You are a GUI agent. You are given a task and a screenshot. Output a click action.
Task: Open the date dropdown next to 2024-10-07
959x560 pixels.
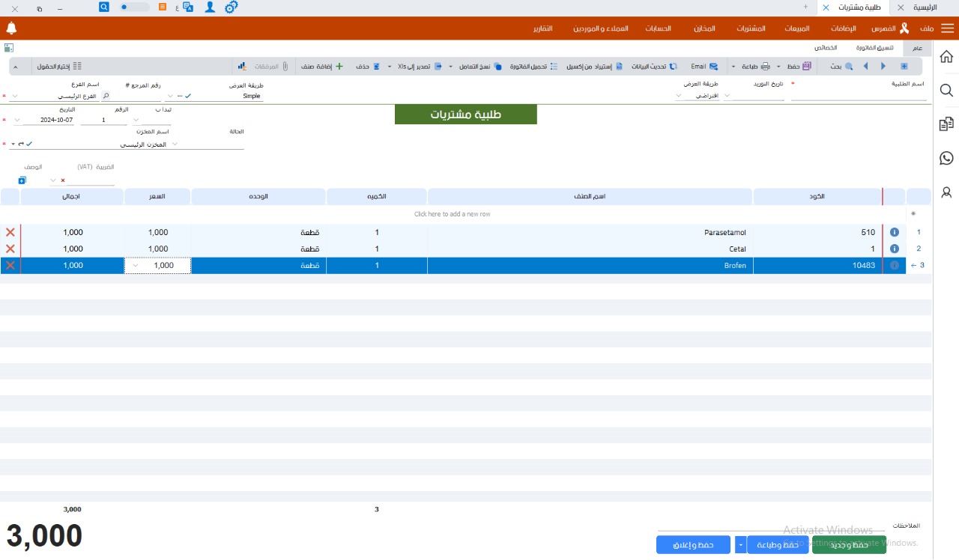tap(17, 120)
